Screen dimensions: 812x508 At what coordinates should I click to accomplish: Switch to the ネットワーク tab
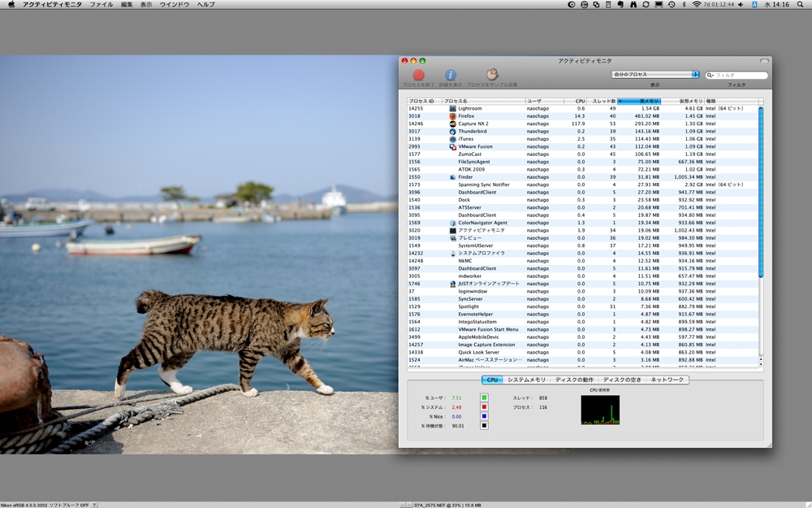click(x=667, y=380)
